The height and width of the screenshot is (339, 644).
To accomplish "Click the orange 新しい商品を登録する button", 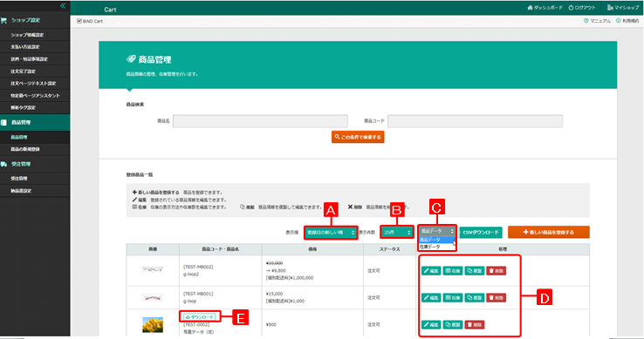I will 548,233.
